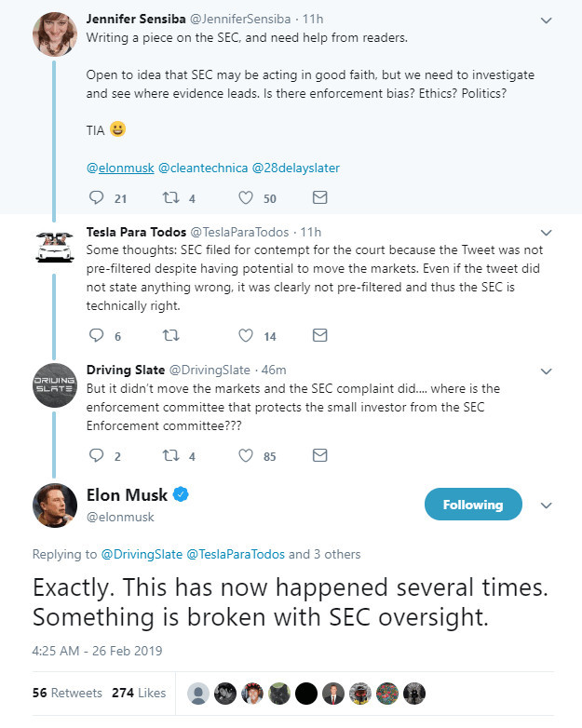Reply to Jennifer Sensiba's tweet
The width and height of the screenshot is (582, 728).
tap(96, 197)
